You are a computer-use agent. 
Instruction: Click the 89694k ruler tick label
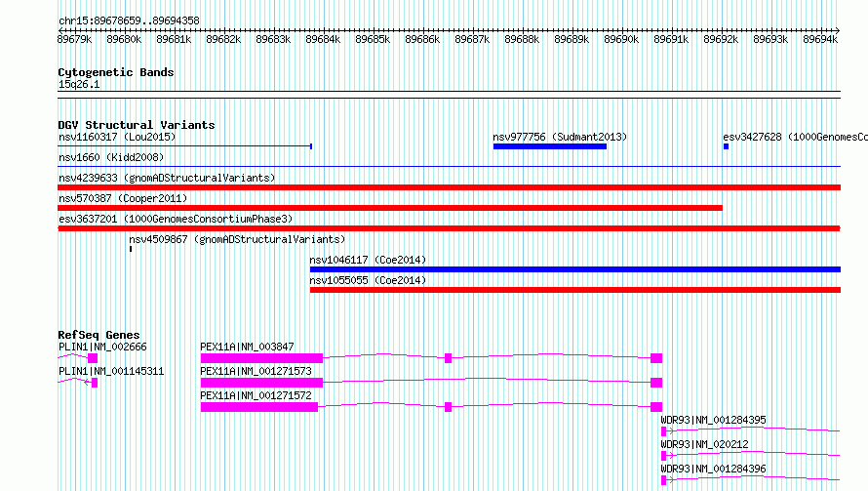tap(820, 39)
